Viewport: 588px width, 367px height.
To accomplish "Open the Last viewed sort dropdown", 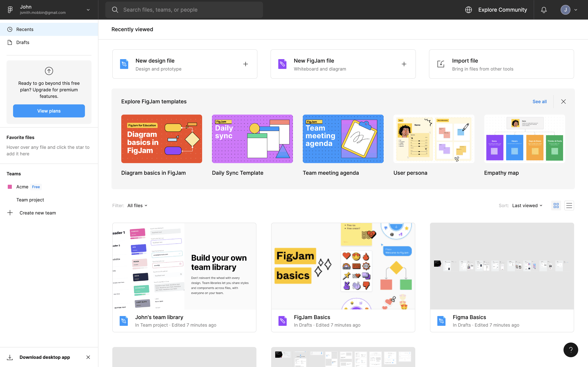I will [527, 206].
